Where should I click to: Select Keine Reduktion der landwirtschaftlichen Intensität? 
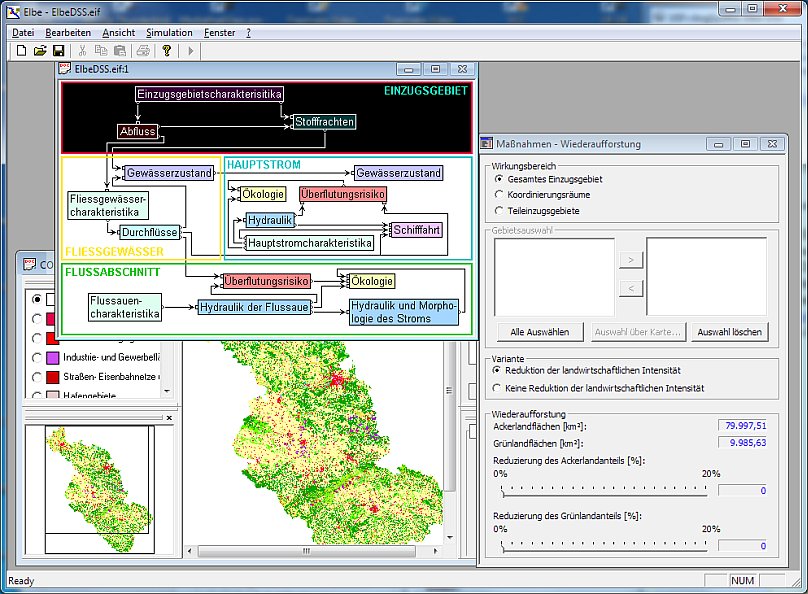tap(499, 388)
